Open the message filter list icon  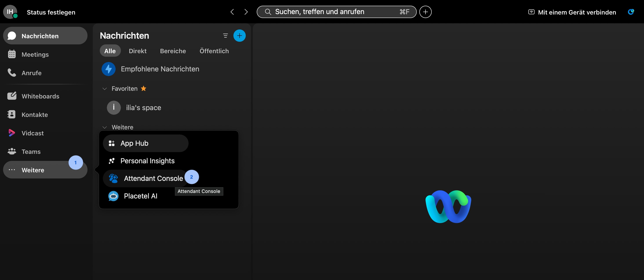point(225,36)
